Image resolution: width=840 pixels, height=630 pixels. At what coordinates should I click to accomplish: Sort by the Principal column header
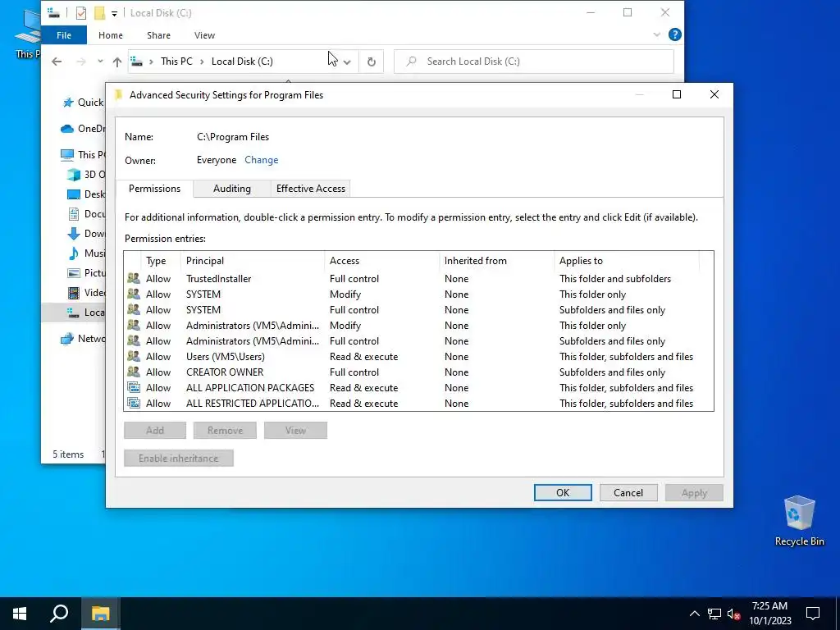click(253, 261)
